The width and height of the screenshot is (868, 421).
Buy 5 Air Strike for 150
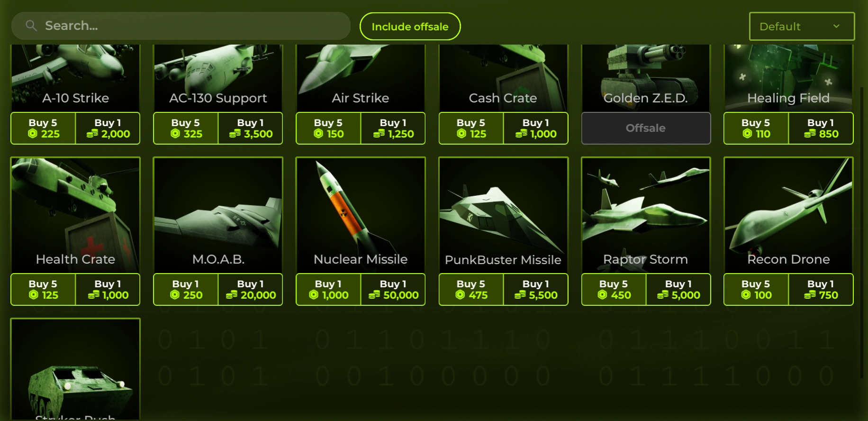pos(328,128)
